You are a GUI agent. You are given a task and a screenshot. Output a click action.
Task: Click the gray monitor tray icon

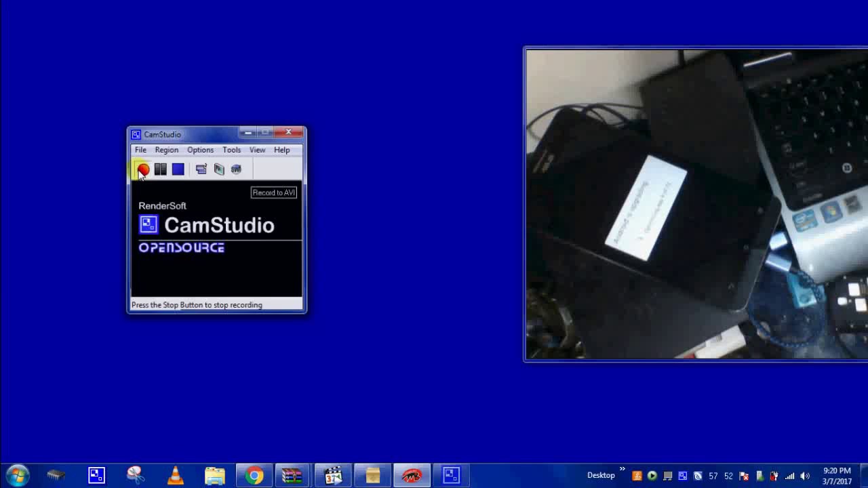coord(667,476)
